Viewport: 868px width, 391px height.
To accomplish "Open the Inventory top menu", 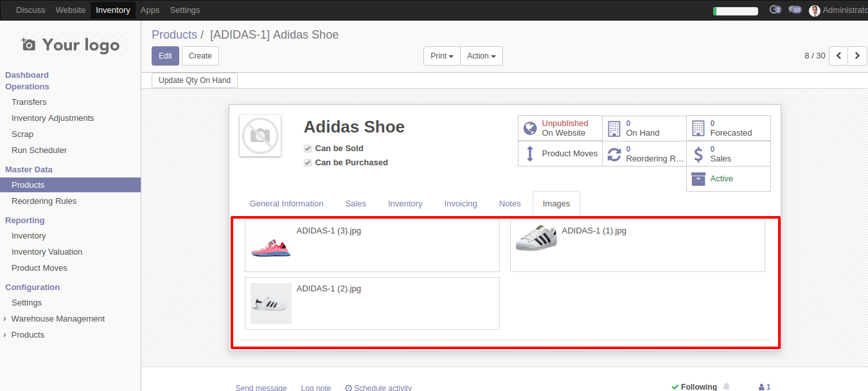I will [113, 10].
